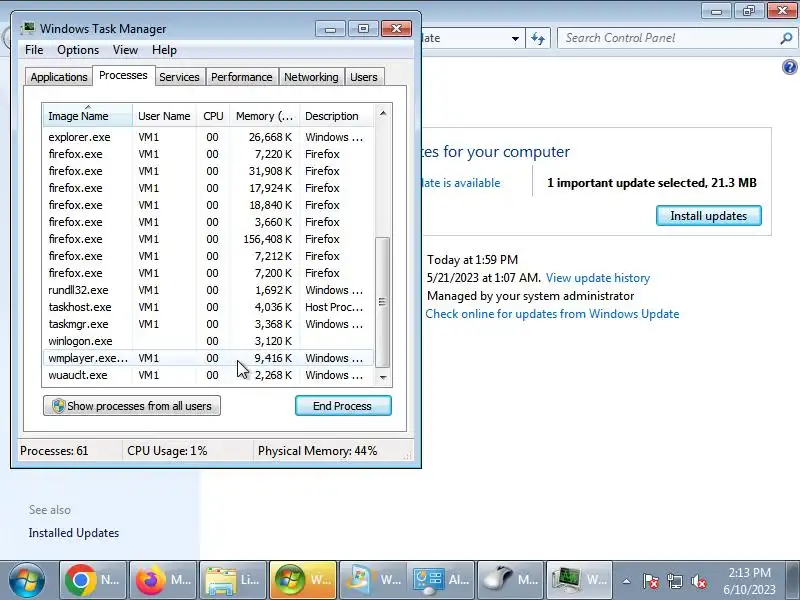Switch to the Users tab
800x600 pixels.
[x=364, y=77]
